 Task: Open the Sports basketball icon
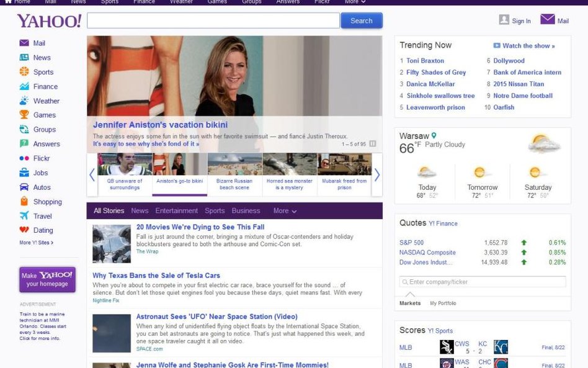click(24, 71)
